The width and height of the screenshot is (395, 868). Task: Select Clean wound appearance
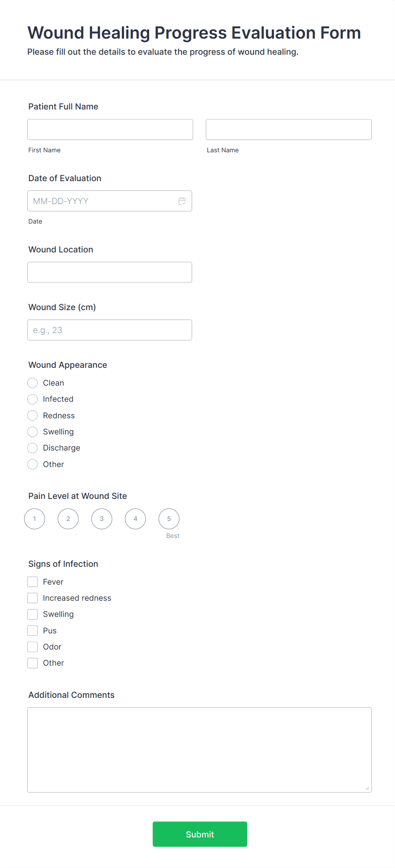(33, 383)
